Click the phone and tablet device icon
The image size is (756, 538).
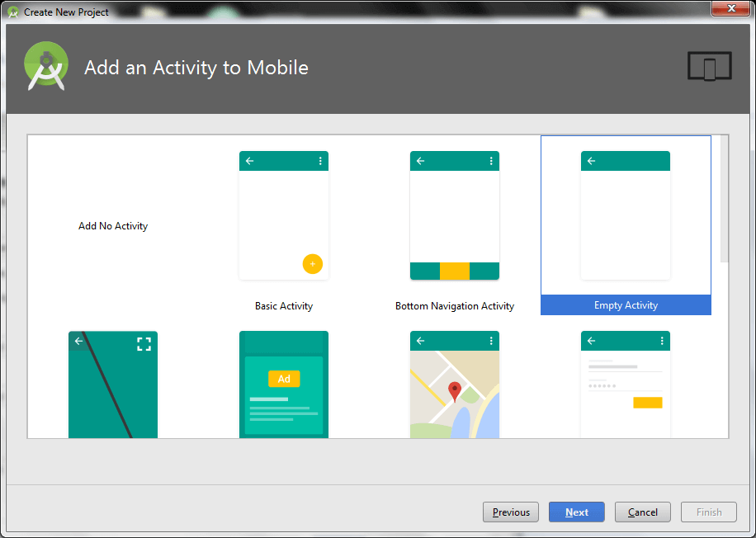coord(709,67)
